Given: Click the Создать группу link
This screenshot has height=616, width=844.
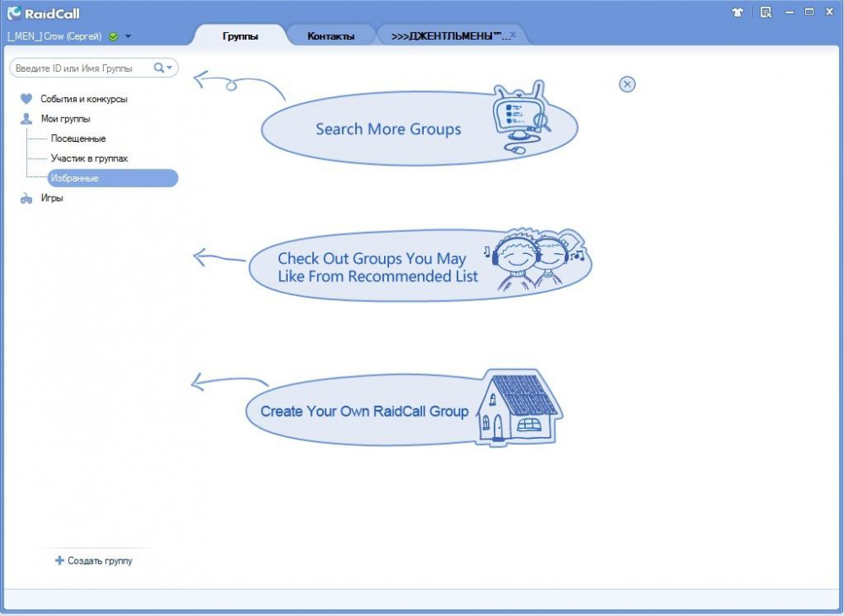Looking at the screenshot, I should [100, 560].
